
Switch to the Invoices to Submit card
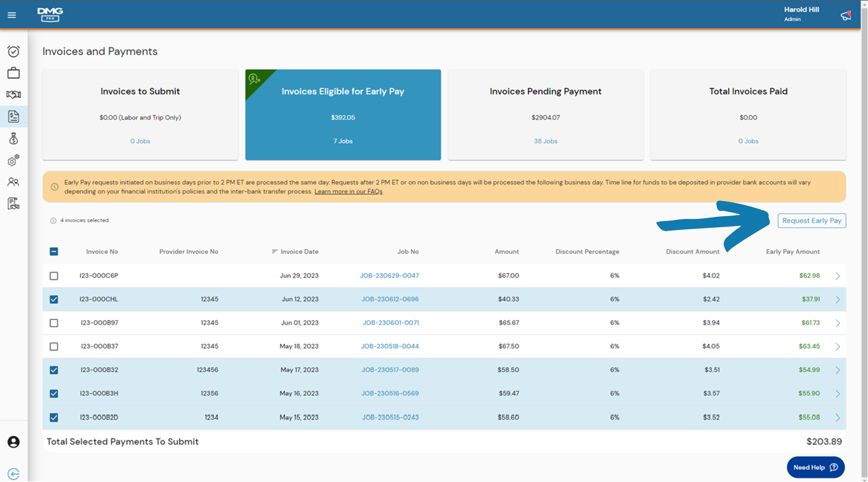coord(140,115)
